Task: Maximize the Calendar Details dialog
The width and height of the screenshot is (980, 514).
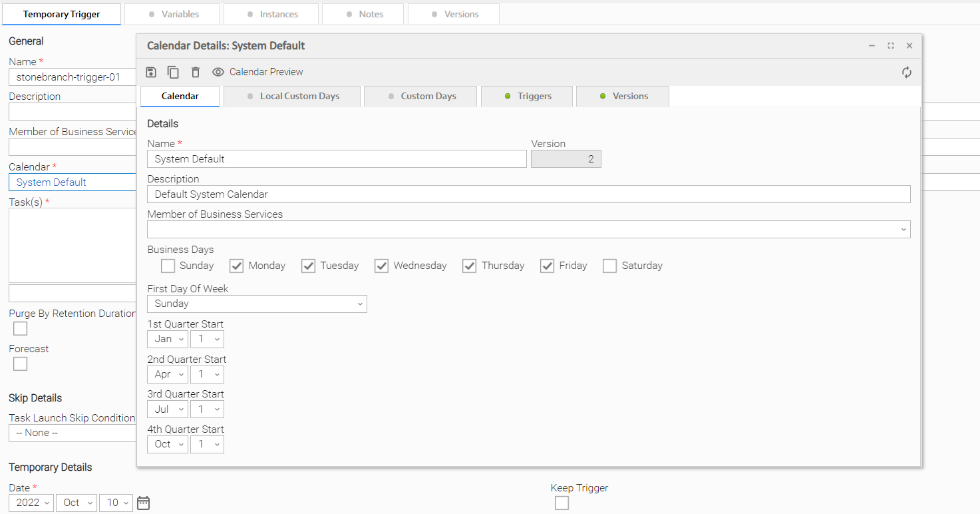Action: coord(890,46)
